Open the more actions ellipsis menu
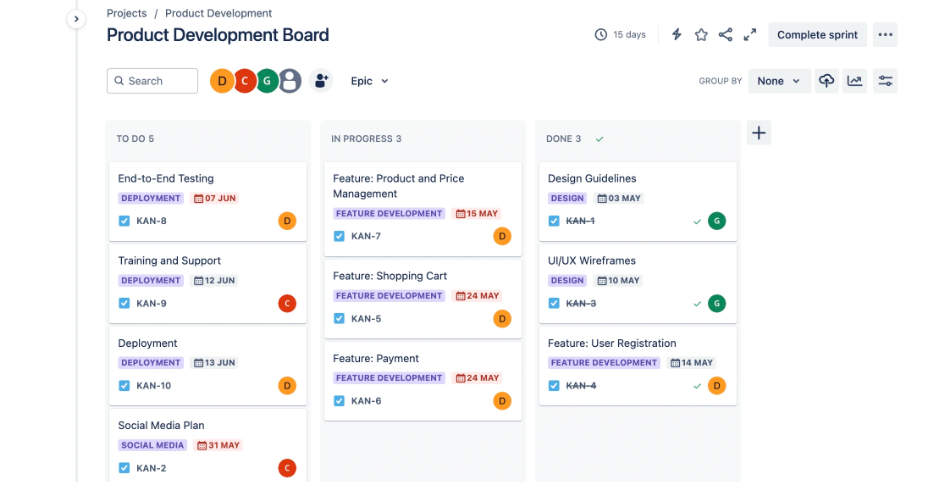 (885, 35)
